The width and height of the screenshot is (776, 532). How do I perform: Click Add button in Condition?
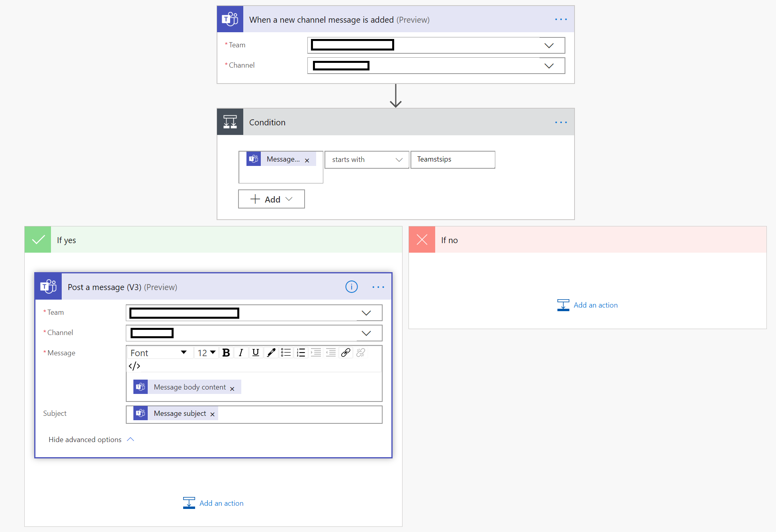pyautogui.click(x=272, y=199)
